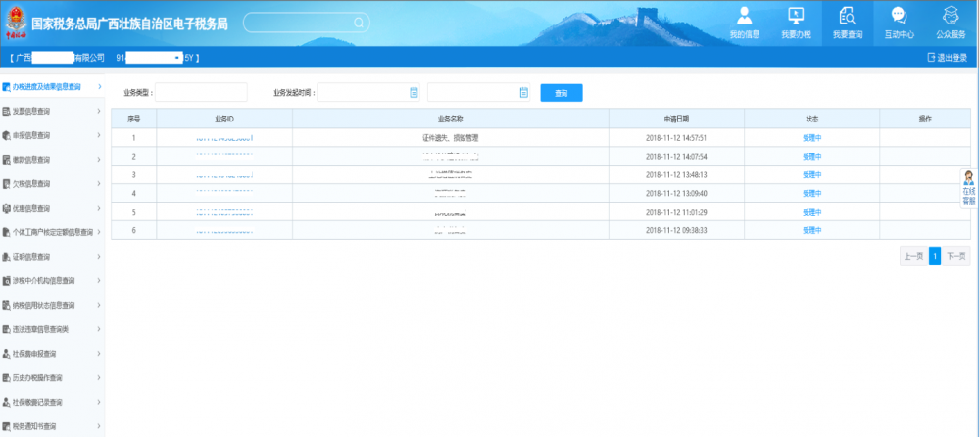Select 历史办税操作查询 menu item label
The width and height of the screenshot is (980, 437).
37,378
